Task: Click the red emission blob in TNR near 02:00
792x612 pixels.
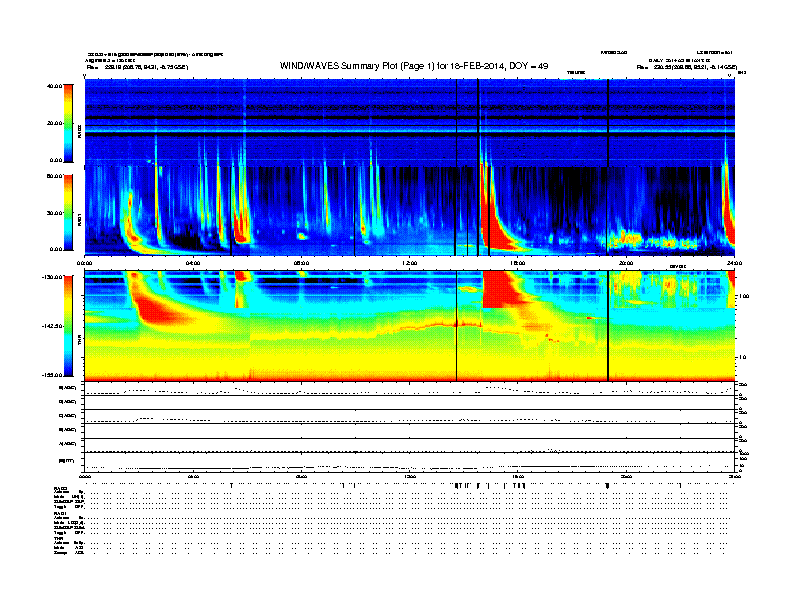Action: [x=157, y=311]
